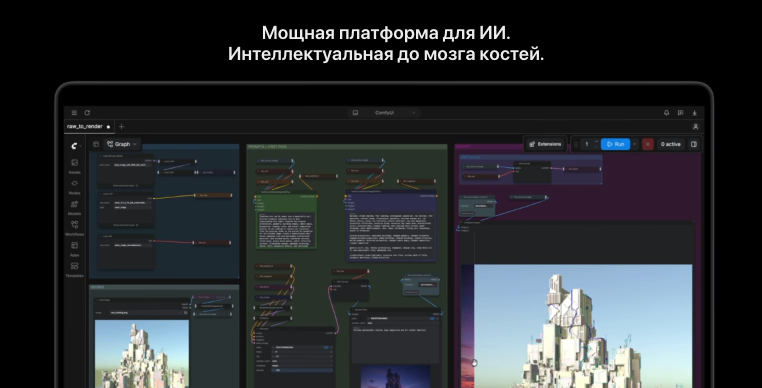Click the refresh icon in top bar
762x388 pixels.
[x=87, y=113]
